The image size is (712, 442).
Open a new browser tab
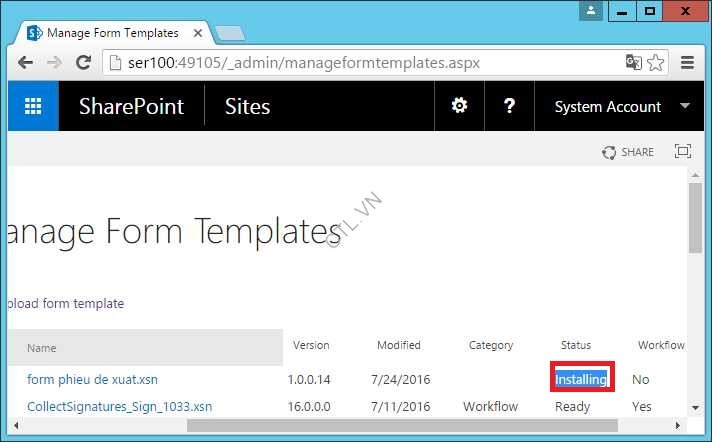tap(229, 33)
